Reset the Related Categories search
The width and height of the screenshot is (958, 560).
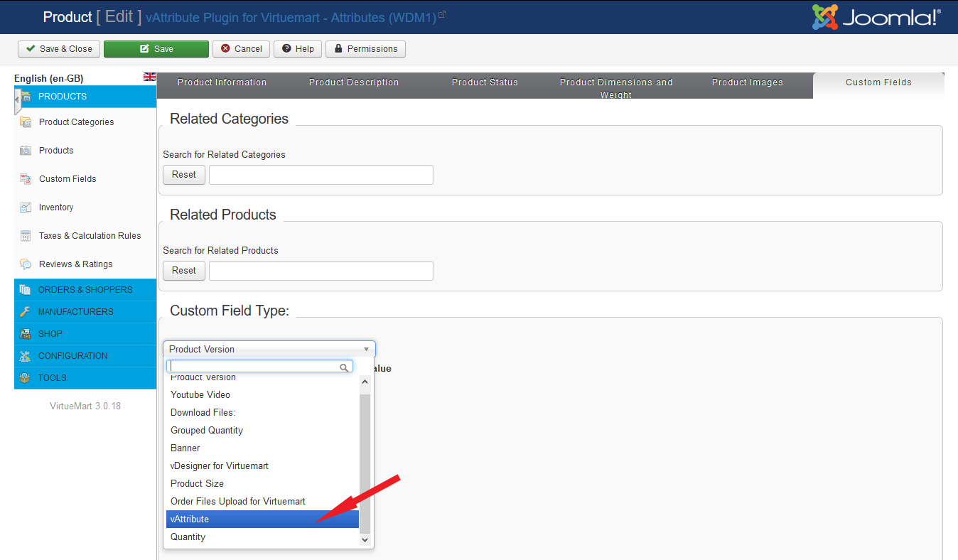(184, 175)
